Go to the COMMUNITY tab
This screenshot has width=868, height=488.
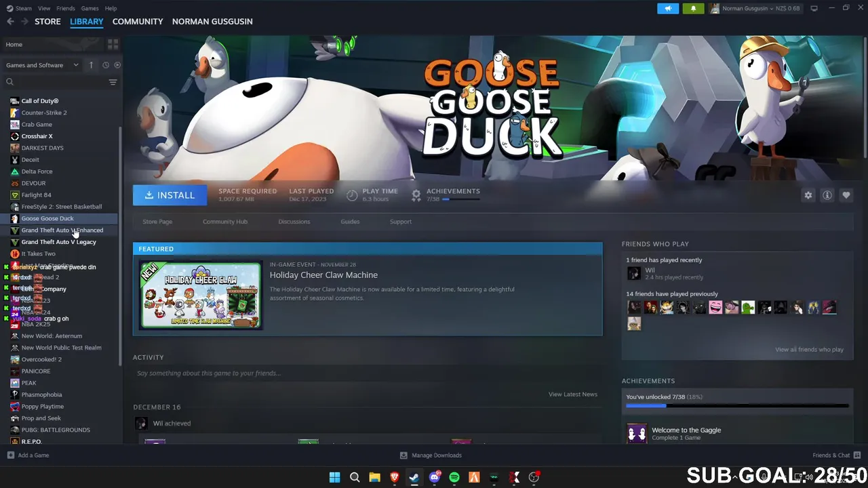pyautogui.click(x=138, y=22)
